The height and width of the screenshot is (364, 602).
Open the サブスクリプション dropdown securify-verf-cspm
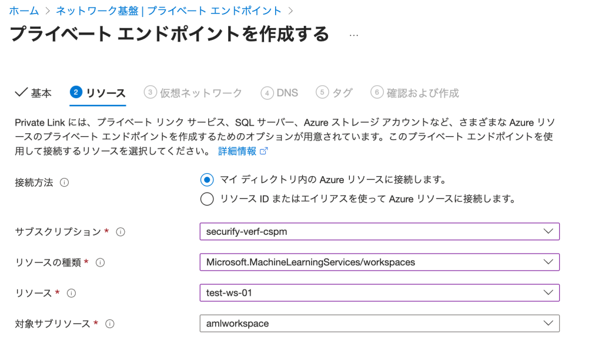pos(379,231)
